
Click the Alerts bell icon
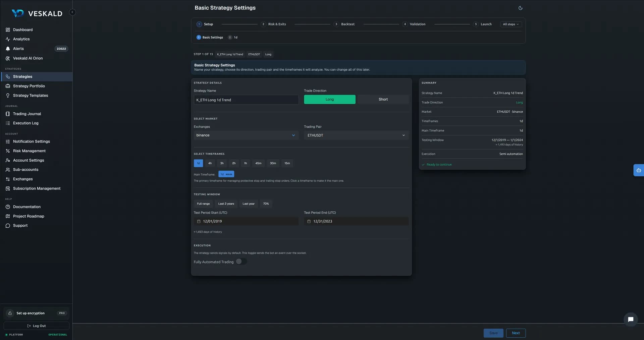[x=8, y=49]
